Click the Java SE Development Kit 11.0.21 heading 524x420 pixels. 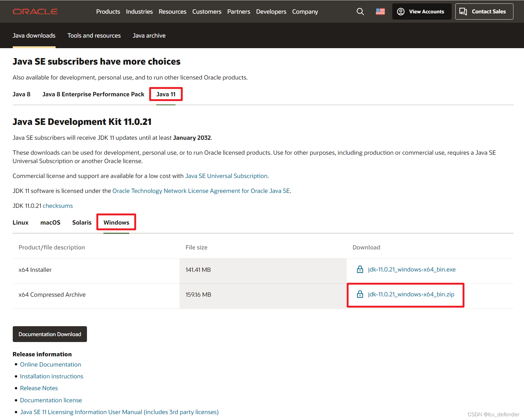82,121
